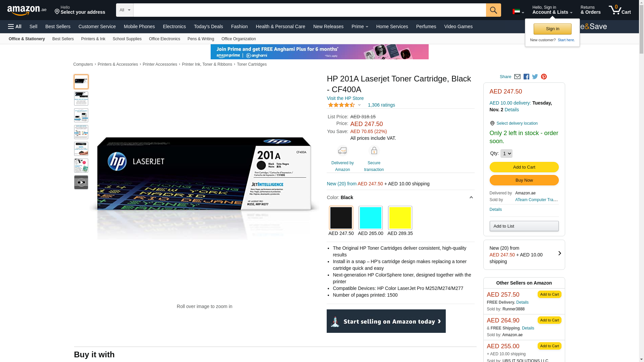Collapse the Color options section
644x362 pixels.
click(471, 197)
